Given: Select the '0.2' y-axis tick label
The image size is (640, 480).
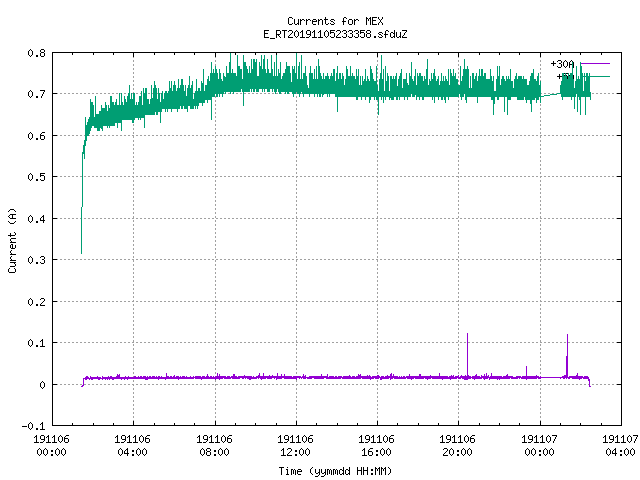Looking at the screenshot, I should click(36, 302).
